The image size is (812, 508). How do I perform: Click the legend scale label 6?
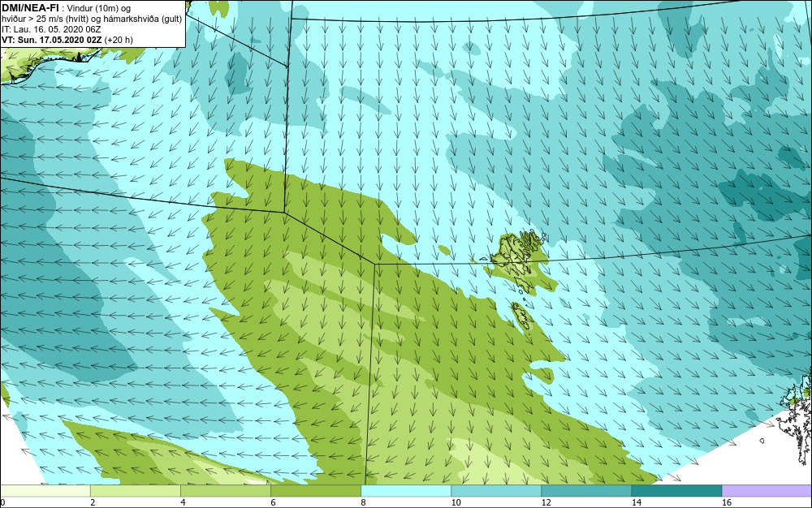pyautogui.click(x=273, y=502)
